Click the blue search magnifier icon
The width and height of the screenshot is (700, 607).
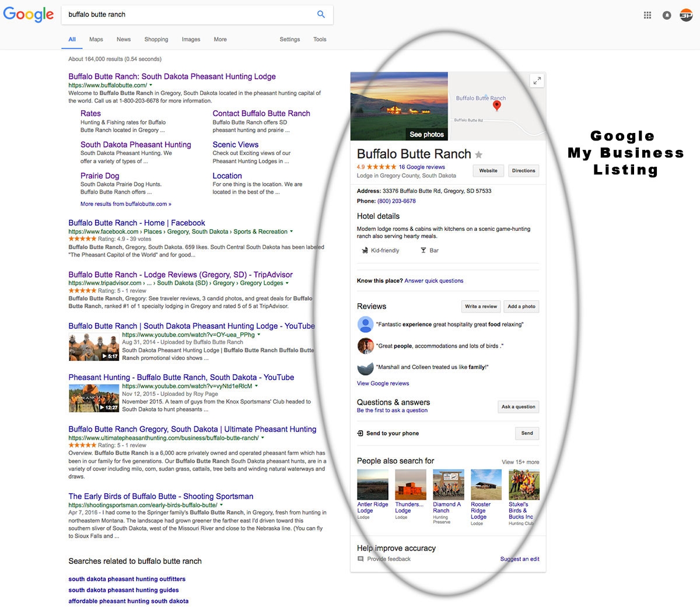[x=321, y=15]
